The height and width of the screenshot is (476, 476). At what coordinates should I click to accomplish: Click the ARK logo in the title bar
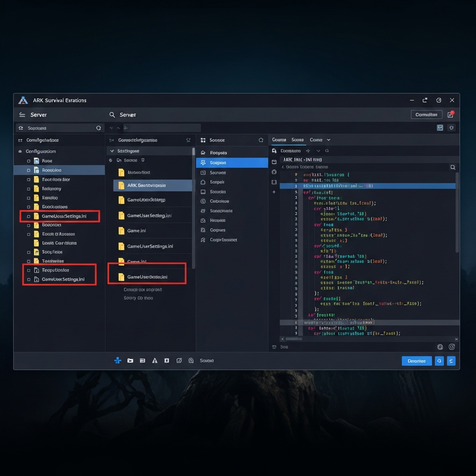pos(22,100)
